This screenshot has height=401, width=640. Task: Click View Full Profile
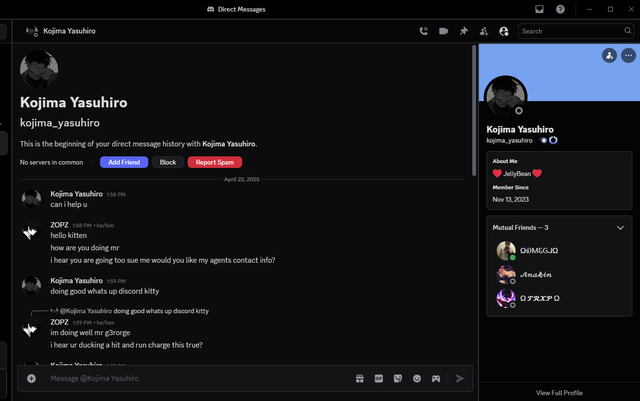click(x=559, y=393)
